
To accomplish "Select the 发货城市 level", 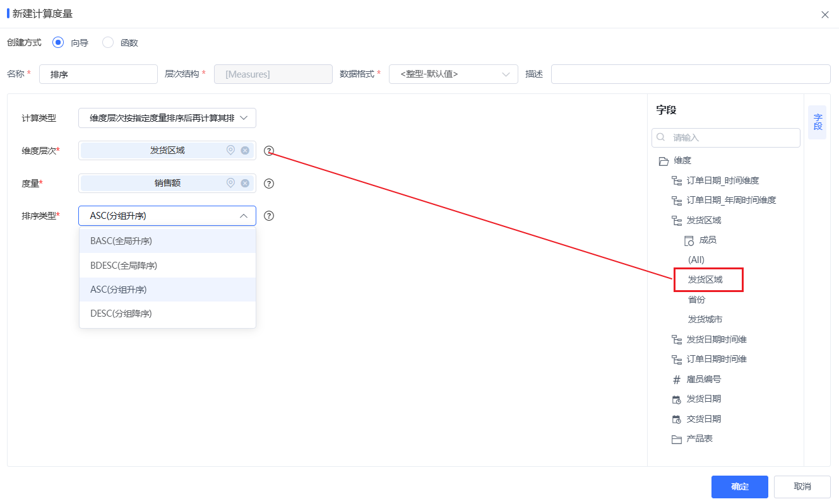I will pos(705,319).
